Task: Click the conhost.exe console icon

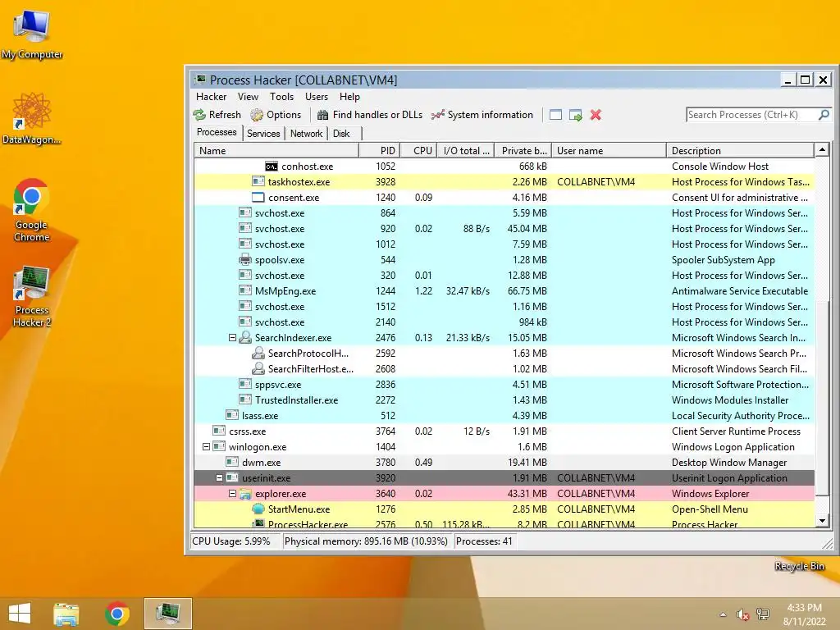Action: [272, 167]
